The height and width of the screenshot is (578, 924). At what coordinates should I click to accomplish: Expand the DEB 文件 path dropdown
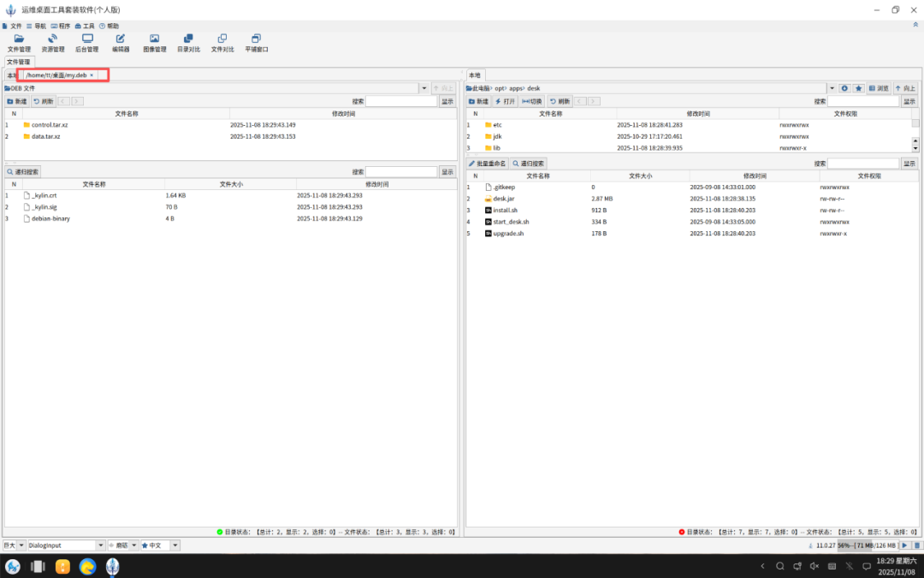(x=423, y=88)
